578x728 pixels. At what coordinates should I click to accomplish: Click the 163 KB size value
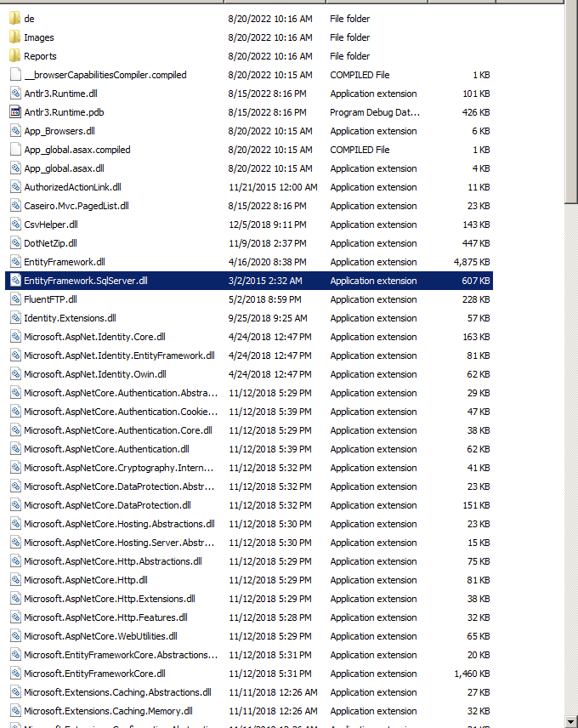click(x=476, y=337)
